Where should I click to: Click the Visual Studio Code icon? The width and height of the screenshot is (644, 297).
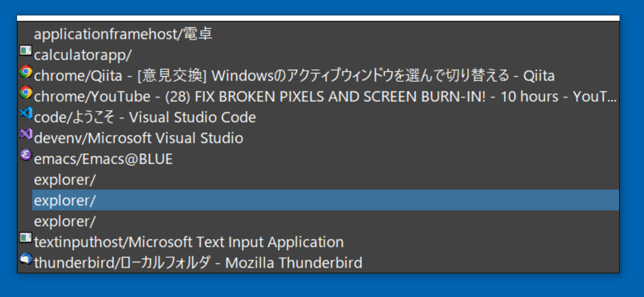(x=26, y=114)
